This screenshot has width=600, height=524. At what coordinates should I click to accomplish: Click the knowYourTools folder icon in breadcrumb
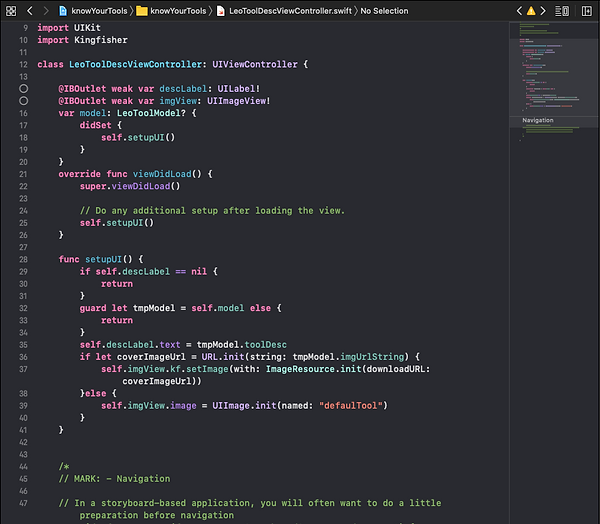[x=142, y=11]
